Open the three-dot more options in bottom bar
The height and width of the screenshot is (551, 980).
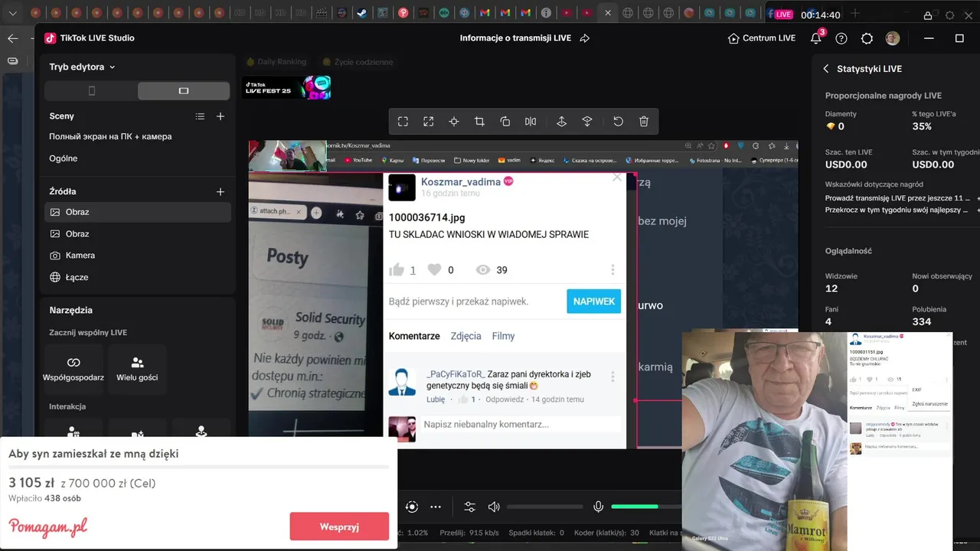tap(436, 507)
